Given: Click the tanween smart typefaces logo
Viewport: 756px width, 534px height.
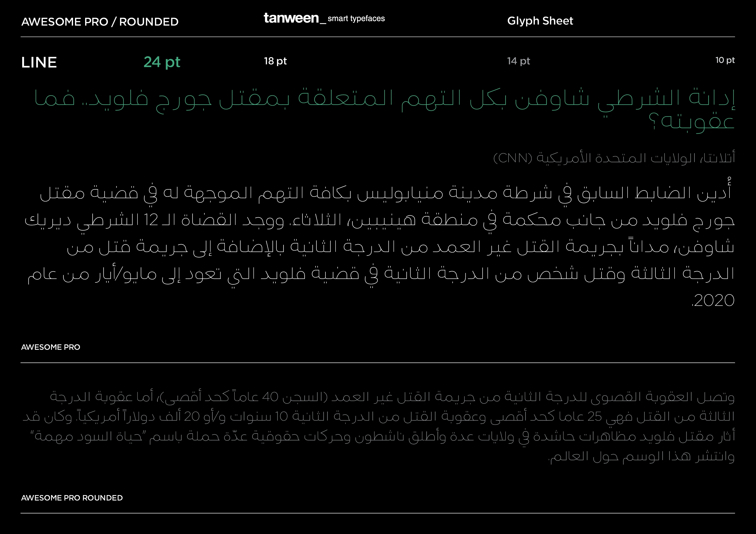Looking at the screenshot, I should 324,19.
